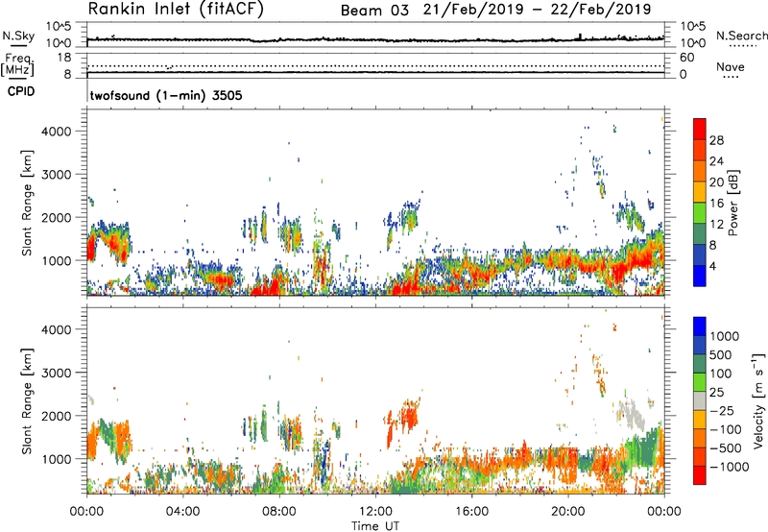Click the 'Power [dB]' color bar label
The width and height of the screenshot is (768, 532).
[733, 203]
